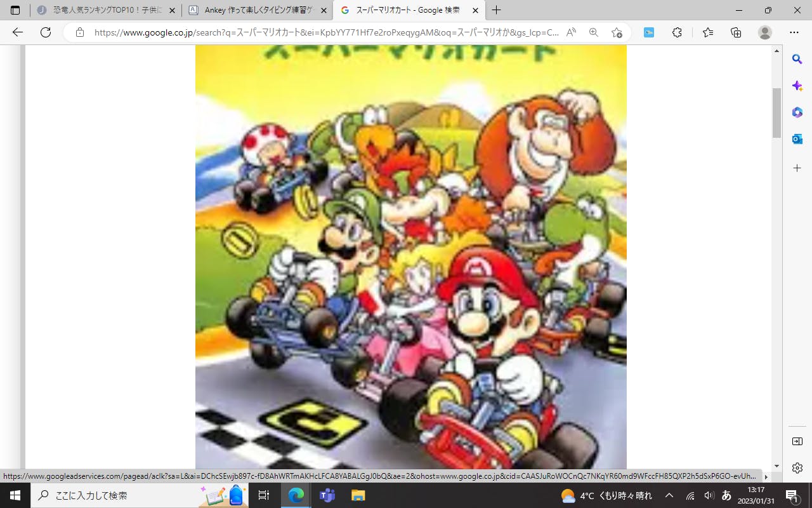Open the Extensions puzzle icon
Screen dimensions: 812x508
tap(677, 32)
